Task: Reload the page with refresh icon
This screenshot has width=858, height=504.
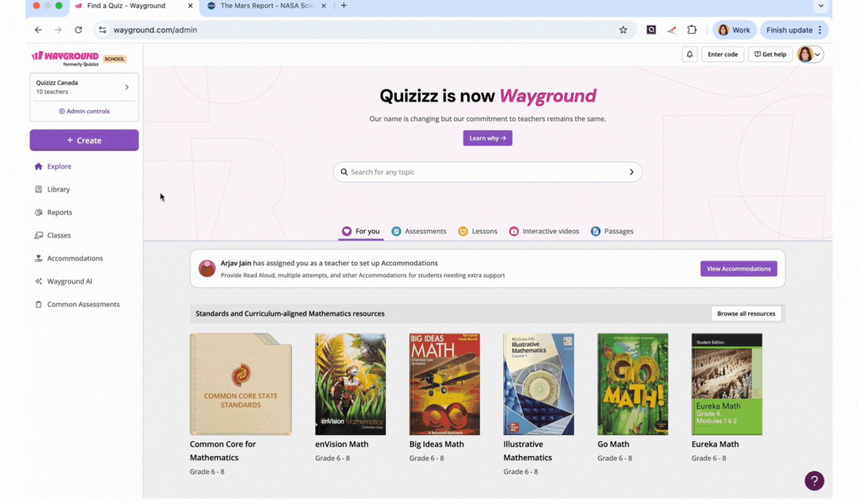Action: 78,30
